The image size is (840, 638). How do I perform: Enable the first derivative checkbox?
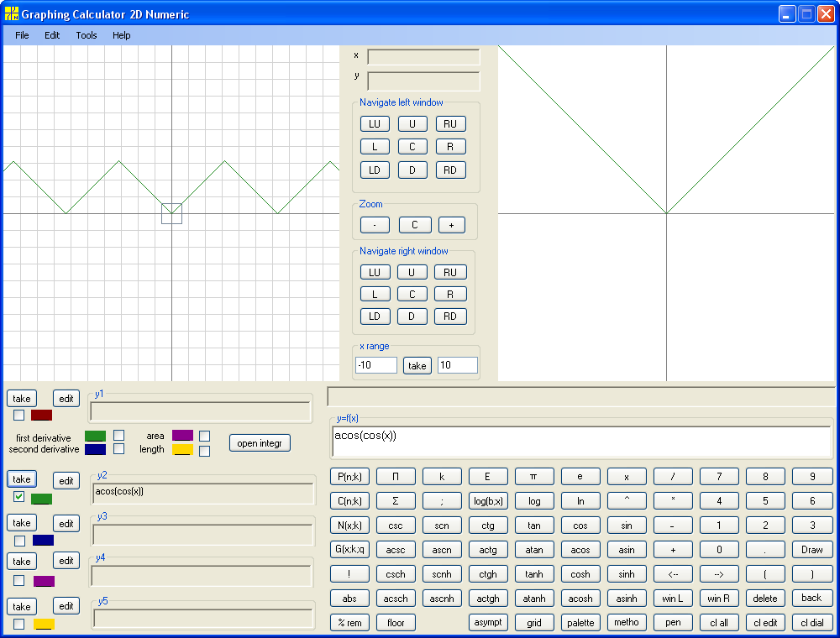(119, 435)
